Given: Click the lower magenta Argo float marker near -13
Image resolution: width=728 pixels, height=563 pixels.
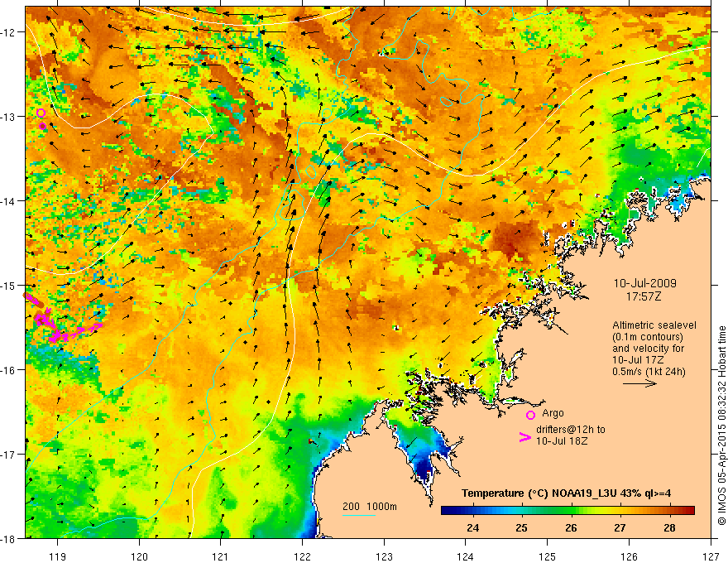Looking at the screenshot, I should (43, 126).
